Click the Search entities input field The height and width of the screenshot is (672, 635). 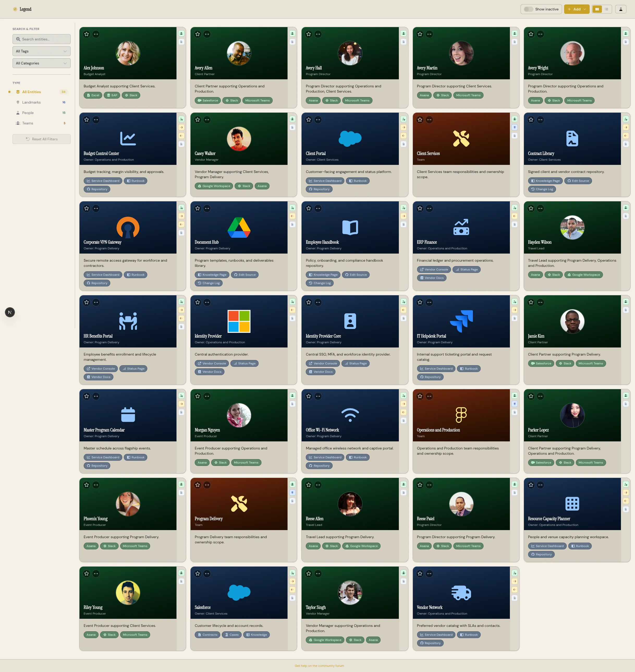tap(42, 39)
